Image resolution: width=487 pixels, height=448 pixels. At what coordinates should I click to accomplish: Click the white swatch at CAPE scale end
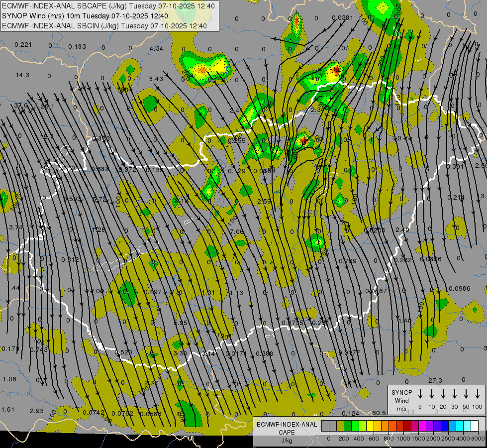coord(475,426)
